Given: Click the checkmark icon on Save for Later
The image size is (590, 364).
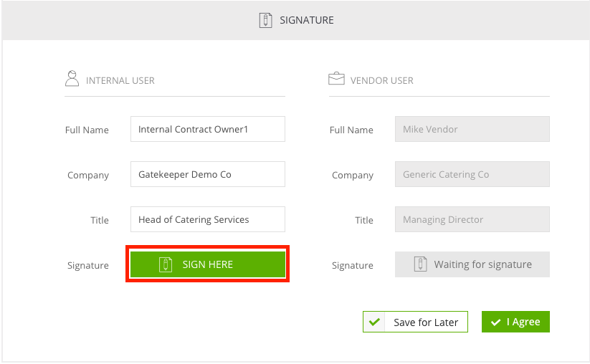Looking at the screenshot, I should coord(374,322).
